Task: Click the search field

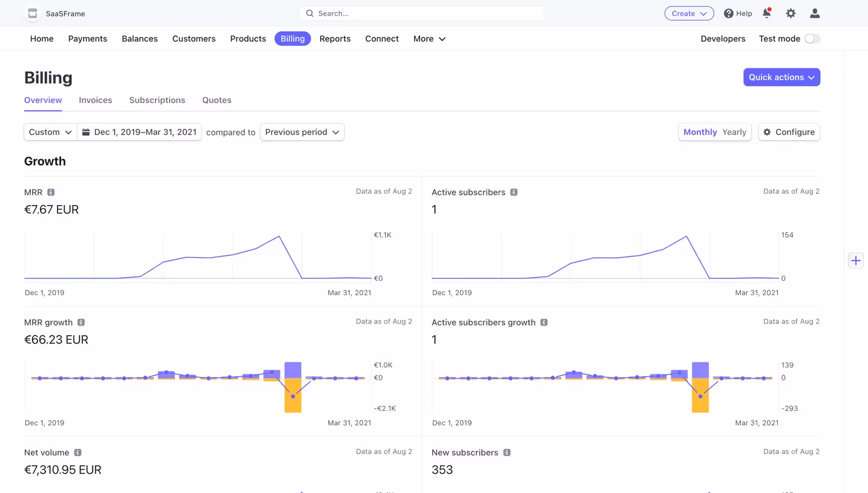Action: (421, 13)
